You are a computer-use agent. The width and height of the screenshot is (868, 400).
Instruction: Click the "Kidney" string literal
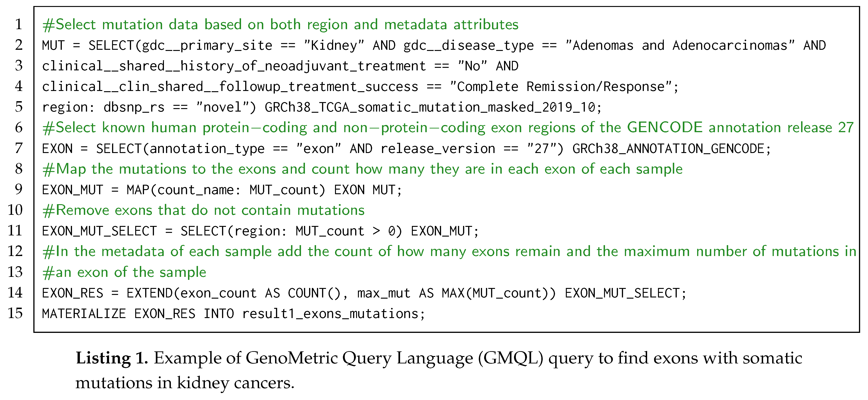[x=334, y=46]
